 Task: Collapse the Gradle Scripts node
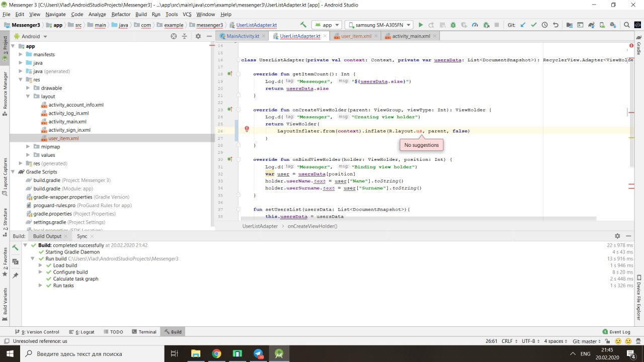(x=14, y=172)
